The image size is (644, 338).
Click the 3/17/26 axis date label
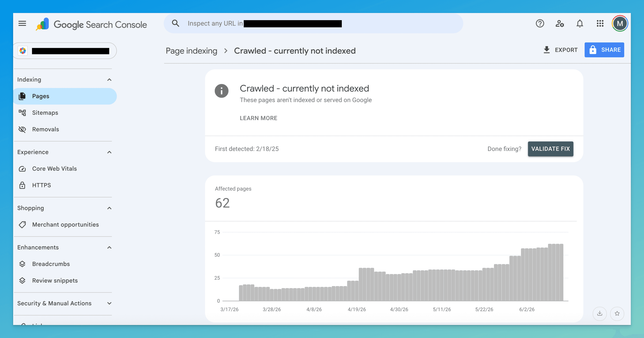click(229, 310)
